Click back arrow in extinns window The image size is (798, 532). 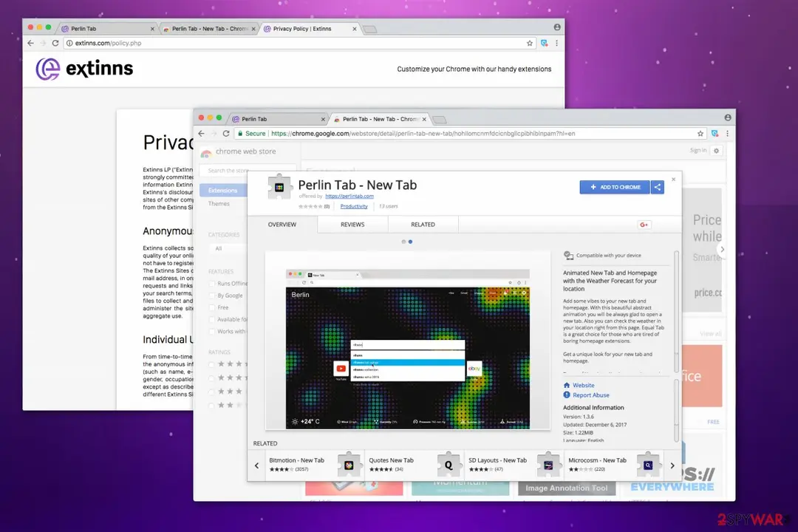[30, 44]
